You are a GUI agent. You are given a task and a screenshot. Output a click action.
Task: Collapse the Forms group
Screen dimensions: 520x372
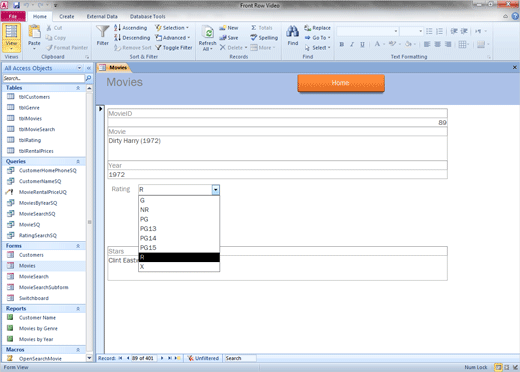pos(78,246)
